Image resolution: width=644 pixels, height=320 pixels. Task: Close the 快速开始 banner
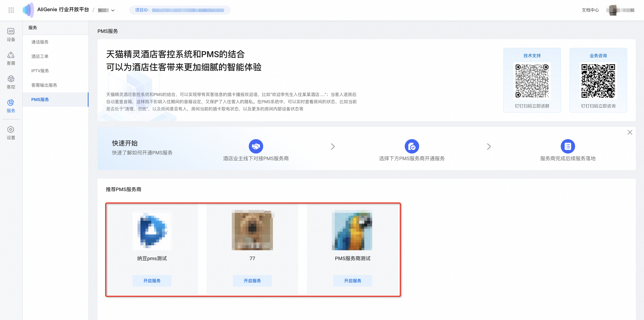click(x=630, y=132)
